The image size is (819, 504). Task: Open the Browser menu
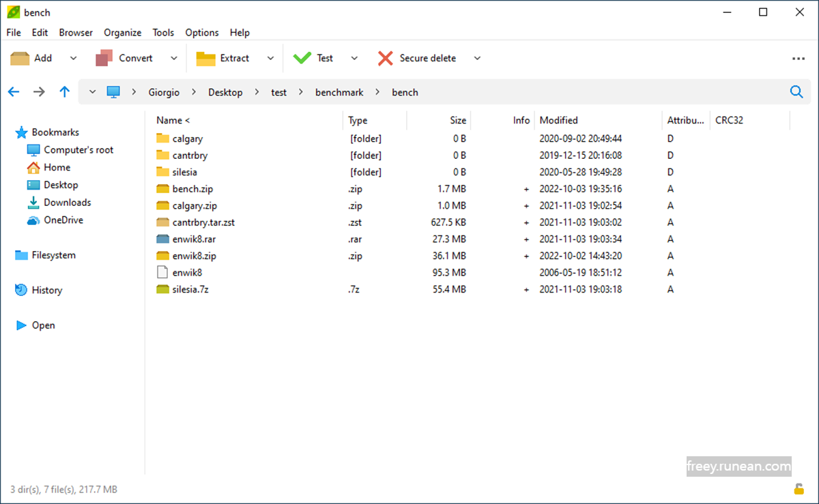[76, 32]
